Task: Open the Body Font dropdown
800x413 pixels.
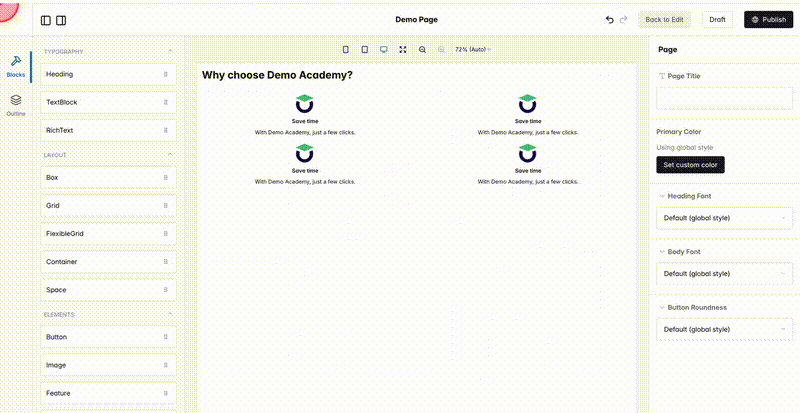Action: 724,274
